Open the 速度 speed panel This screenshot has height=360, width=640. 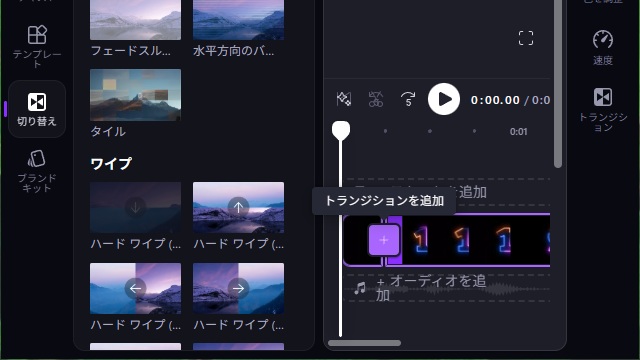(603, 47)
